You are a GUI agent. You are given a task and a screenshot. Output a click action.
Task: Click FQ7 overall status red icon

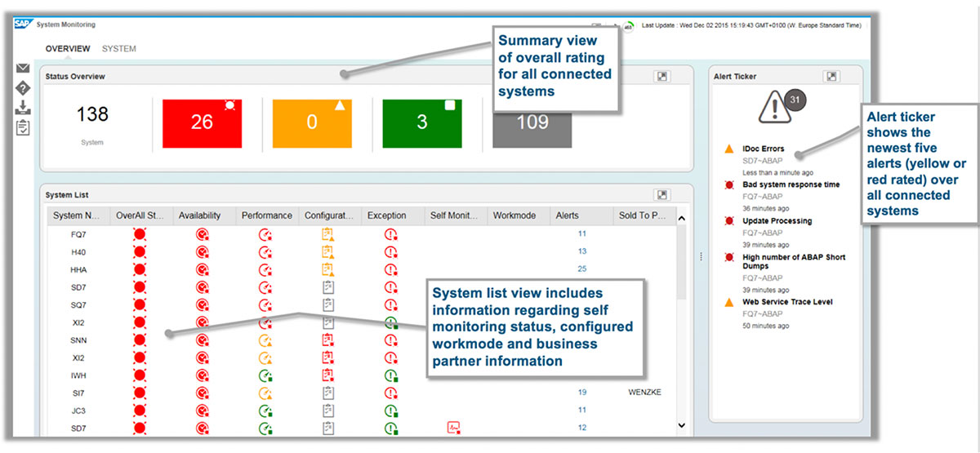pyautogui.click(x=140, y=234)
